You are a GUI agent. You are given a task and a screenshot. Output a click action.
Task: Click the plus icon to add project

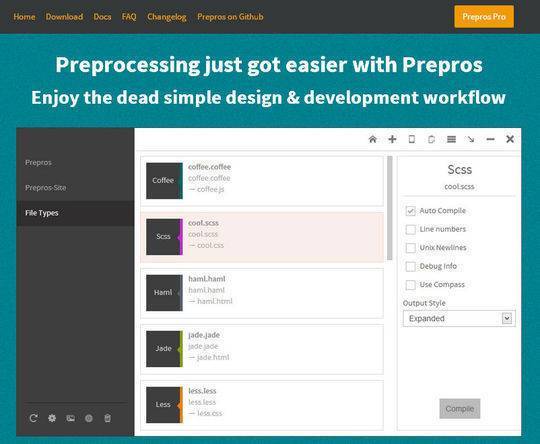[392, 139]
